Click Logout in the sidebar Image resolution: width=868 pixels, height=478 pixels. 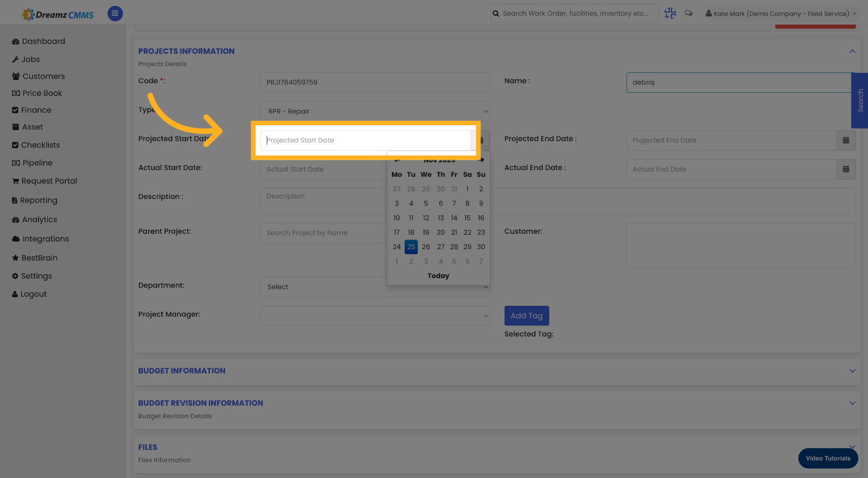[x=29, y=294]
